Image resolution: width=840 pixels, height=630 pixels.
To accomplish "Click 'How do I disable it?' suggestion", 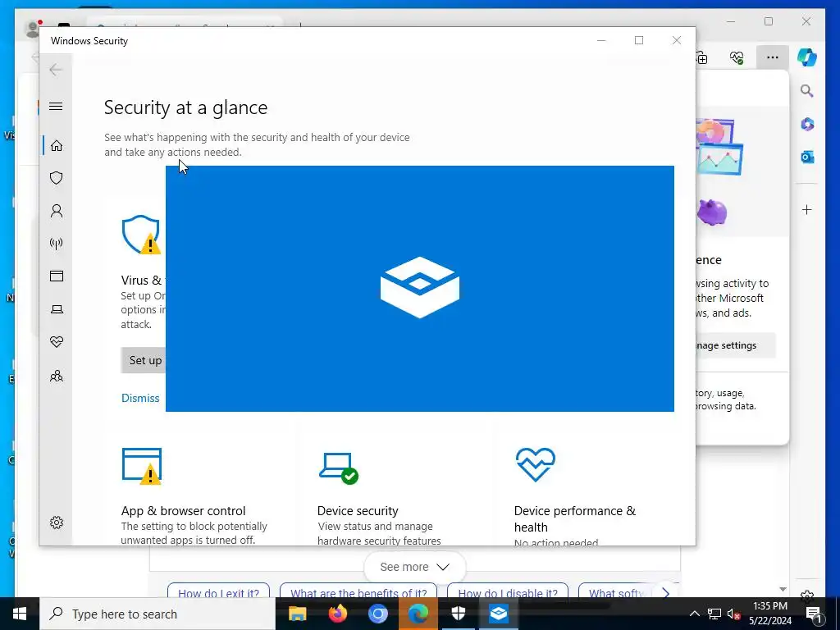I will point(507,592).
